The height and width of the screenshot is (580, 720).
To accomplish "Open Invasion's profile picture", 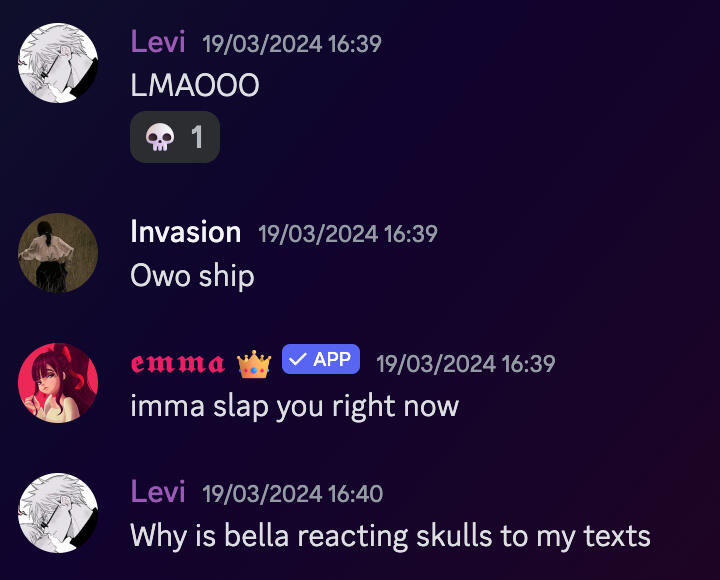I will point(58,253).
